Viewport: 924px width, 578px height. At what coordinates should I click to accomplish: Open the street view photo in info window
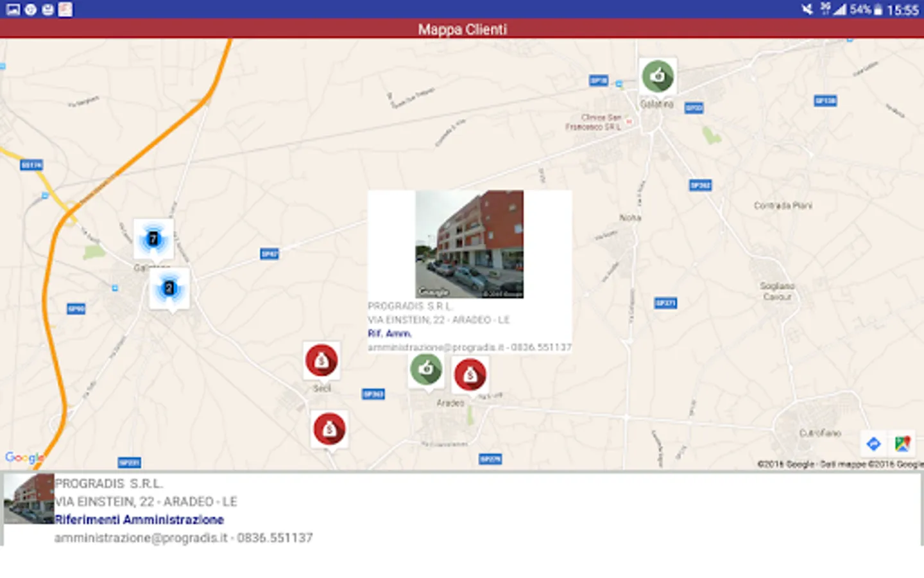click(x=470, y=244)
